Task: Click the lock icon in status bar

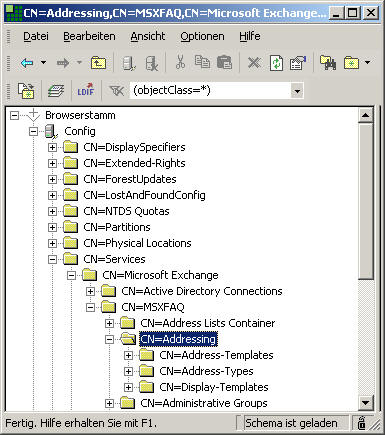Action: (361, 423)
